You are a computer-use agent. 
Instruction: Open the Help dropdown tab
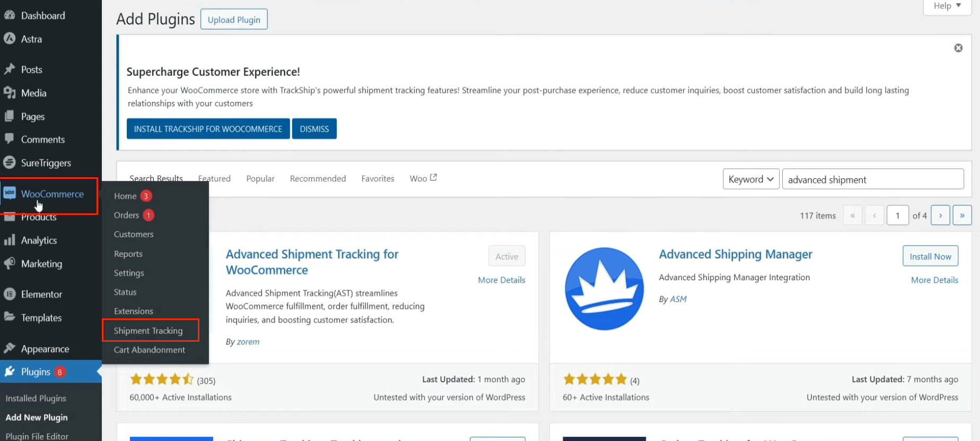tap(947, 6)
